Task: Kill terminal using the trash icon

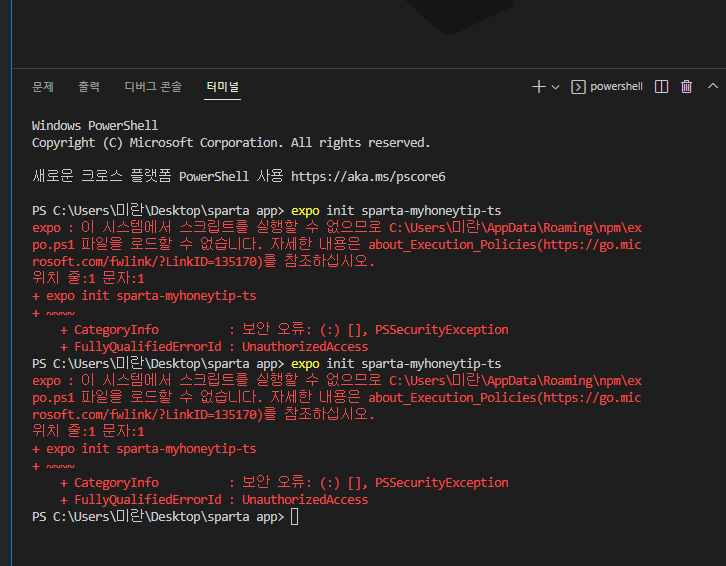Action: (x=686, y=87)
